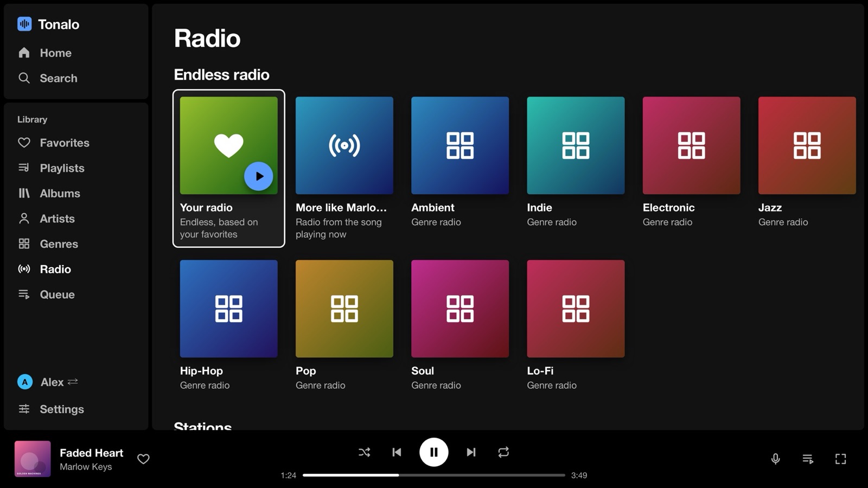Play the Your radio station
Viewport: 868px width, 488px height.
tap(259, 176)
